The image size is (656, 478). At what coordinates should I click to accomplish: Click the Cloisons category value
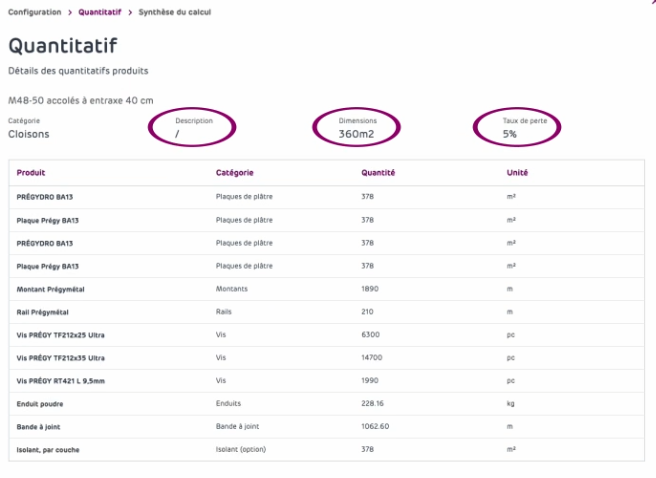click(28, 133)
